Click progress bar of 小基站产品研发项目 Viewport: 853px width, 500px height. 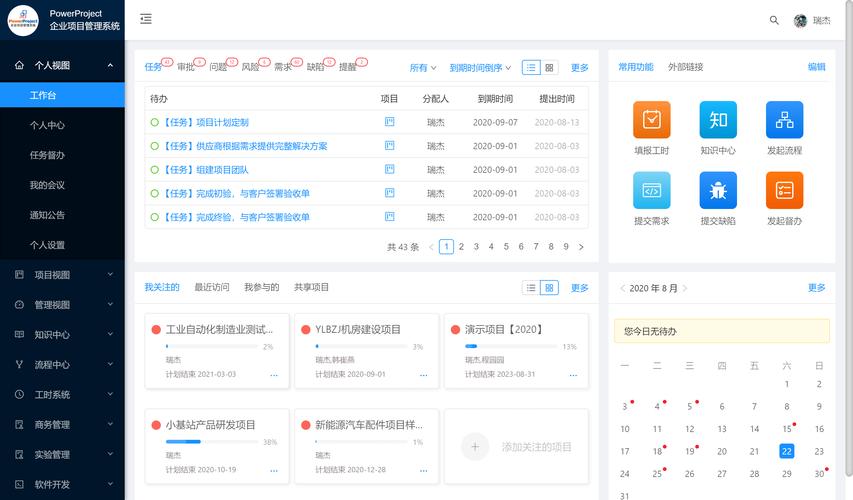(212, 442)
